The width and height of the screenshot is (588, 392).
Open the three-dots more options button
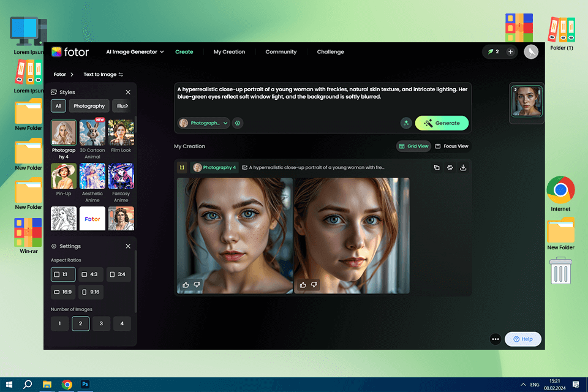click(x=496, y=339)
